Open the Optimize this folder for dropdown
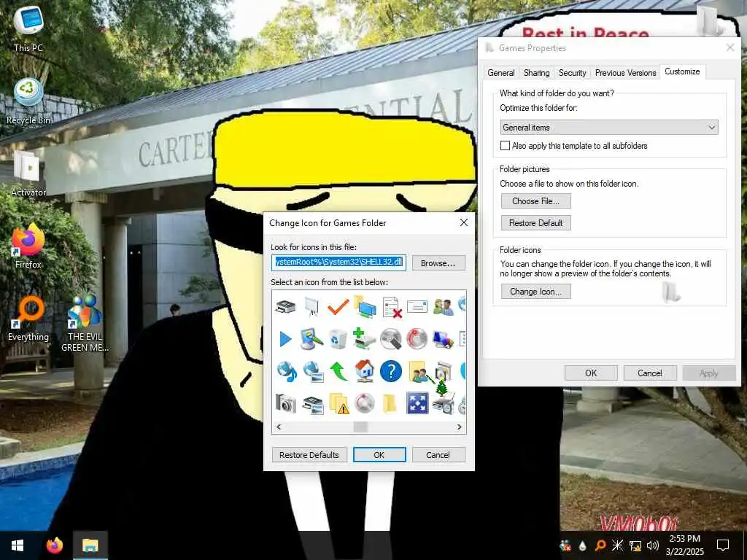Image resolution: width=747 pixels, height=560 pixels. pos(609,127)
